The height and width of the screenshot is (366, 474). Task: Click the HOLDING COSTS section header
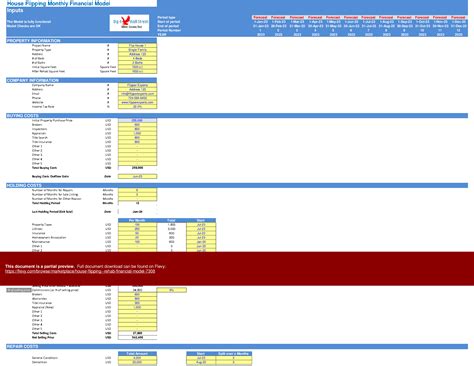tap(237, 185)
